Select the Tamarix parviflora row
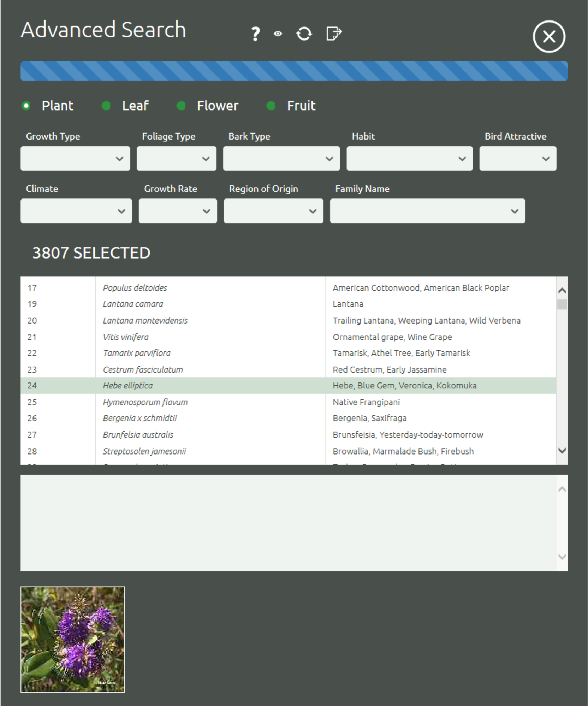The image size is (588, 706). [288, 353]
